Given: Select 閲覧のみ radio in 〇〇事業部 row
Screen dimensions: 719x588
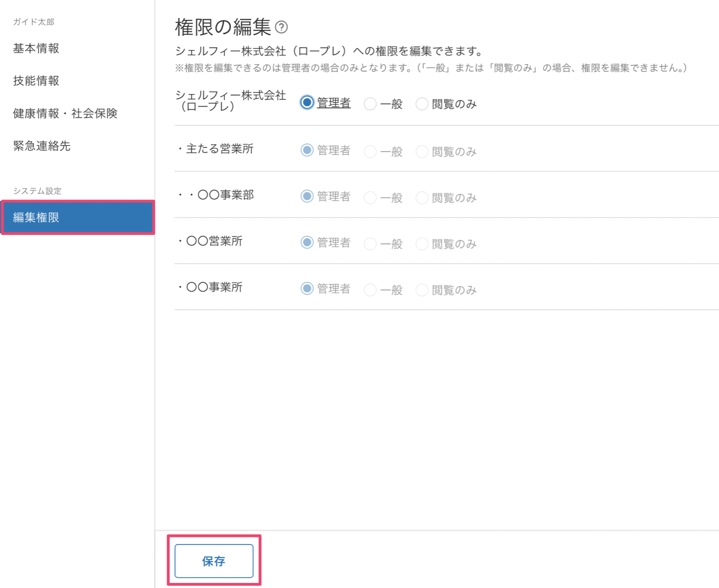Looking at the screenshot, I should click(x=422, y=197).
